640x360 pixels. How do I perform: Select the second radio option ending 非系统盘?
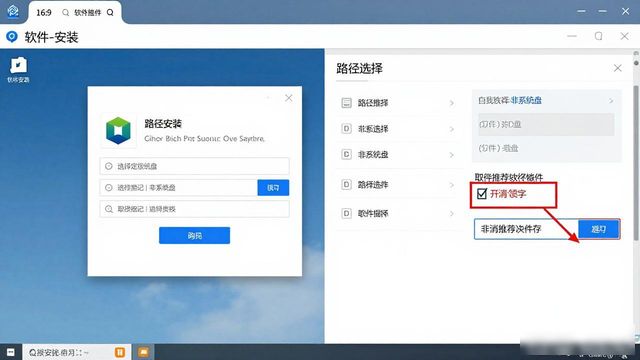point(178,188)
